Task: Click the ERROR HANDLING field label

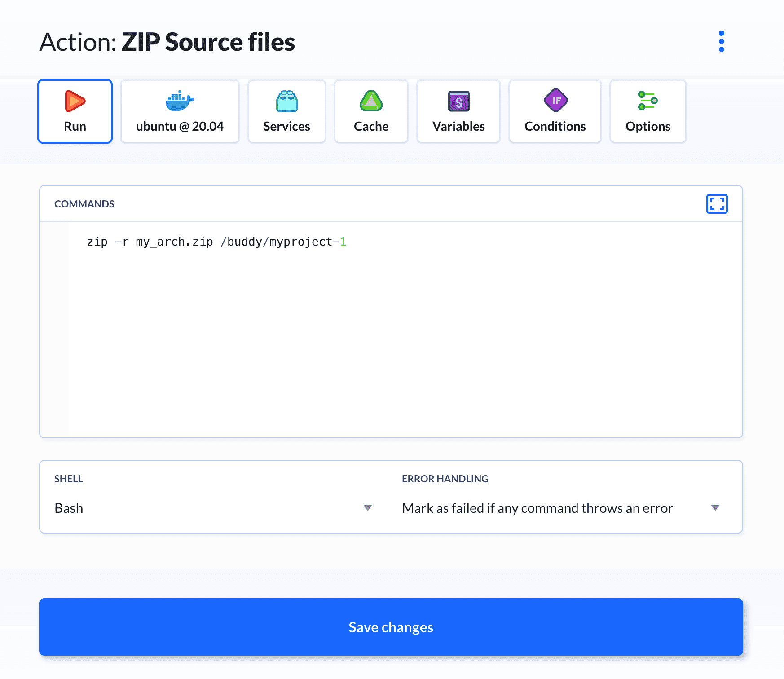Action: (x=445, y=479)
